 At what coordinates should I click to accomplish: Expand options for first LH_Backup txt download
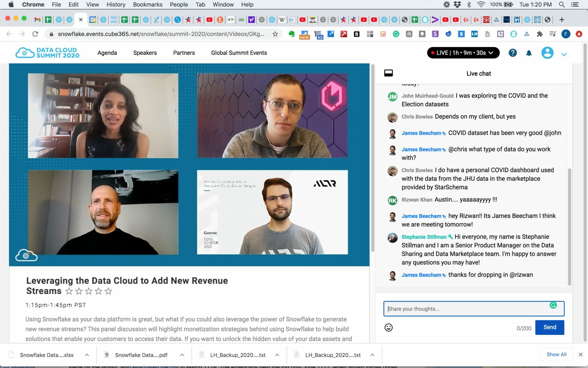click(277, 355)
